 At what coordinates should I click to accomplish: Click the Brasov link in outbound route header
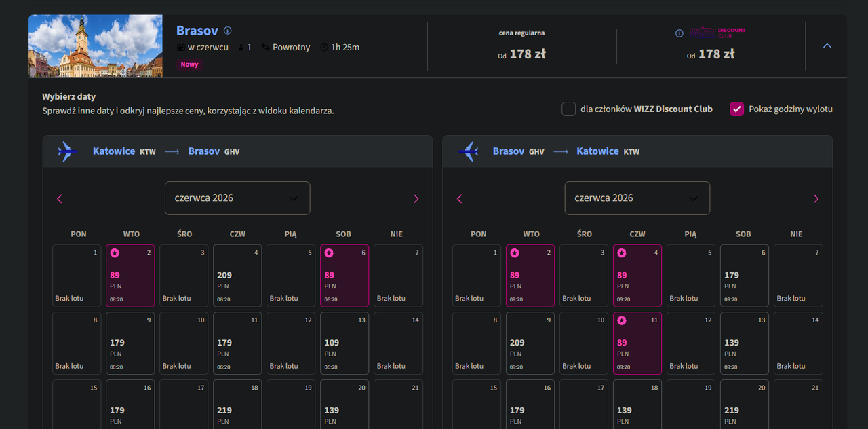pyautogui.click(x=204, y=151)
